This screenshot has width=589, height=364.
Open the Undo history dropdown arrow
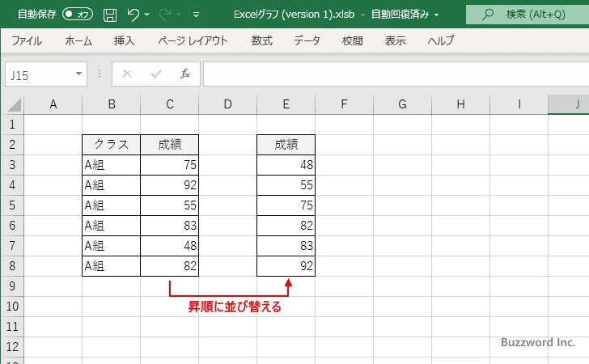(147, 15)
